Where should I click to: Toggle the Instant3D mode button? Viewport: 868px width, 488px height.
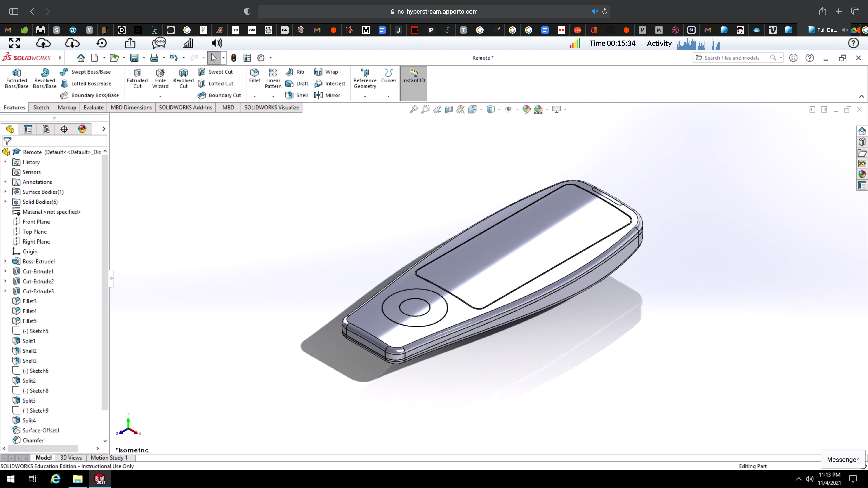[413, 76]
